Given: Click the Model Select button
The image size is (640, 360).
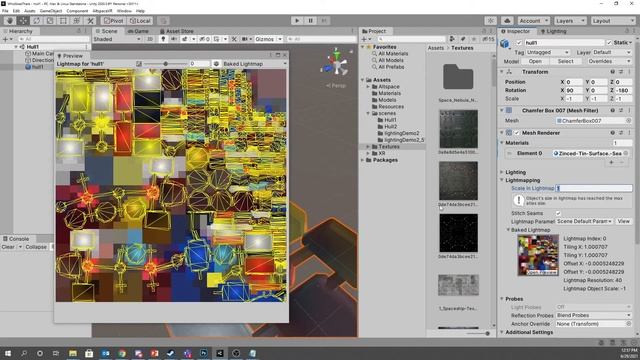Looking at the screenshot, I should coord(565,61).
